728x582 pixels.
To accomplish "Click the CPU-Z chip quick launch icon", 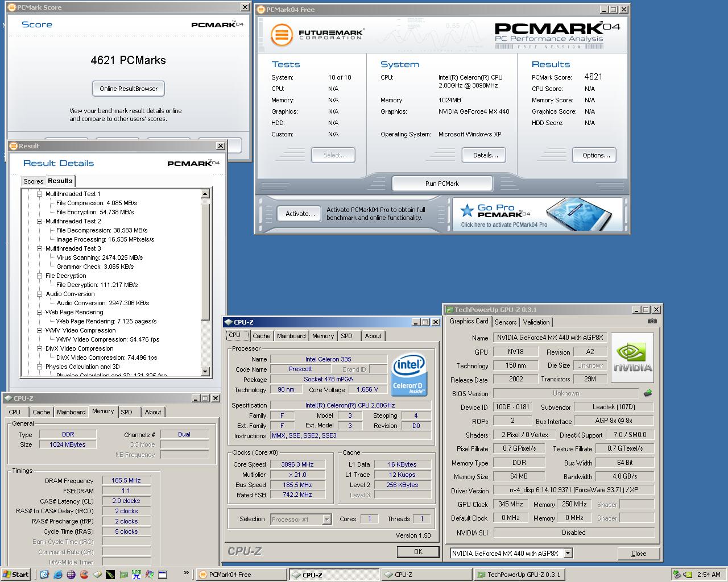I will pyautogui.click(x=97, y=575).
